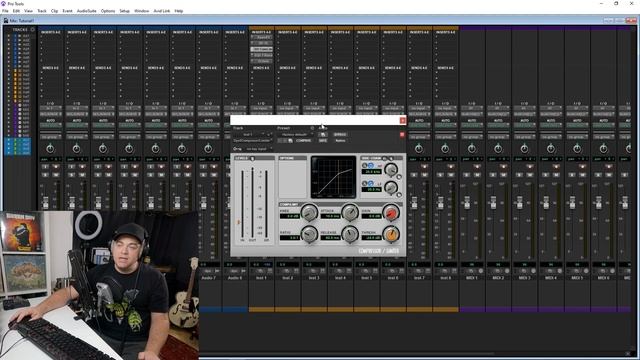This screenshot has width=640, height=360.
Task: Close the plug-in window with red X
Action: point(402,120)
